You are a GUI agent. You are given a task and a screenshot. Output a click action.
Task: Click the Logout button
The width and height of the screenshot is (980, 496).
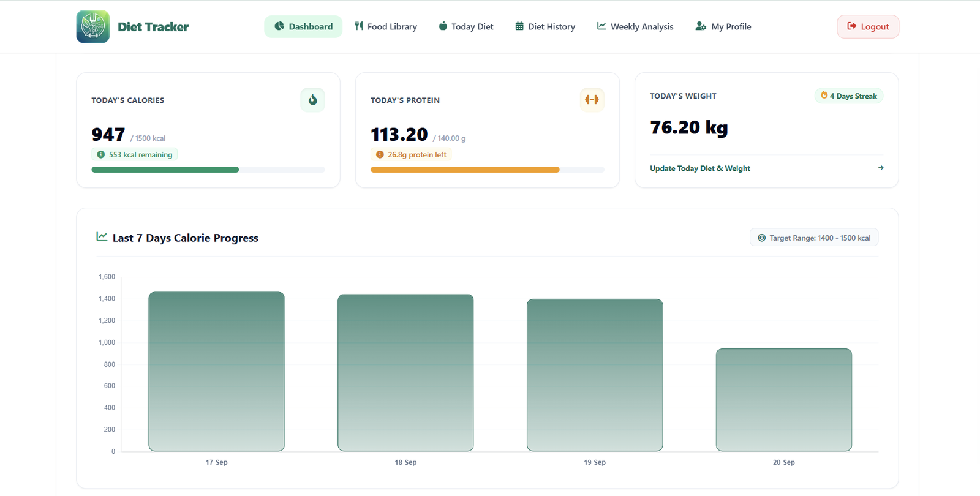point(868,26)
